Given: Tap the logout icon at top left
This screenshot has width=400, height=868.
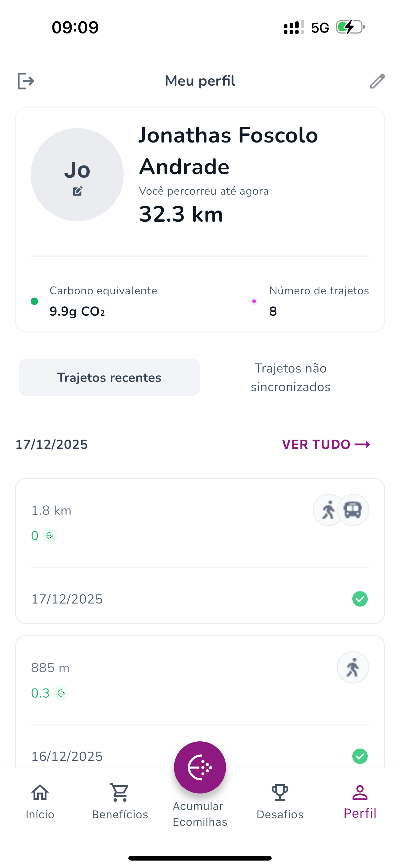Looking at the screenshot, I should (x=26, y=81).
